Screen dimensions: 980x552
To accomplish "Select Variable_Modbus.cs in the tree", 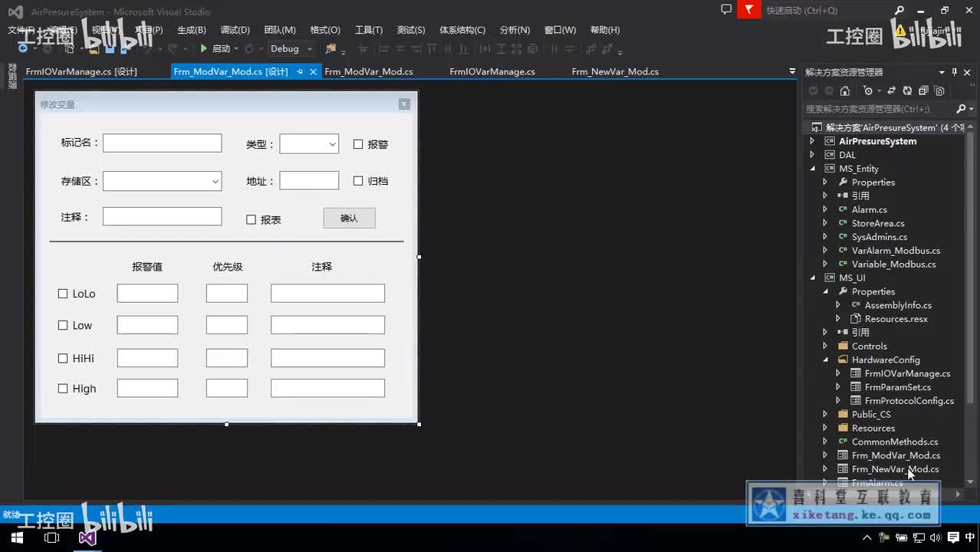I will click(893, 264).
